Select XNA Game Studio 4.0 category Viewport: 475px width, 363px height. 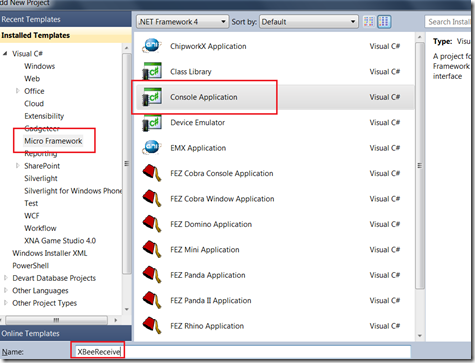pyautogui.click(x=60, y=241)
